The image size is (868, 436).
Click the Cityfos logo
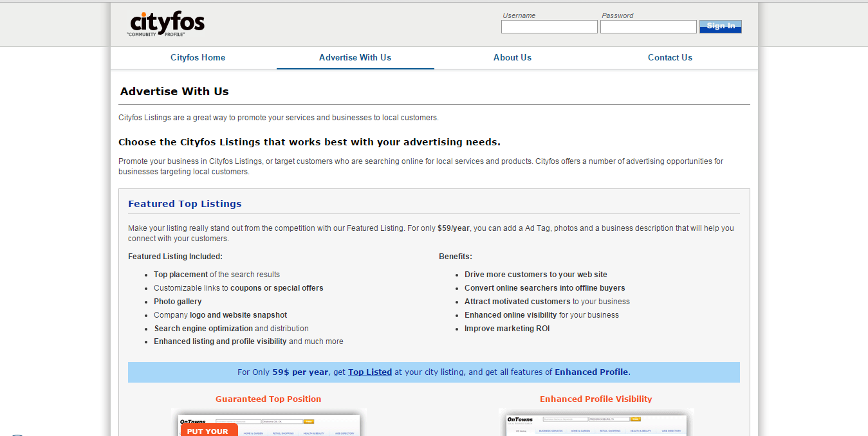click(166, 24)
